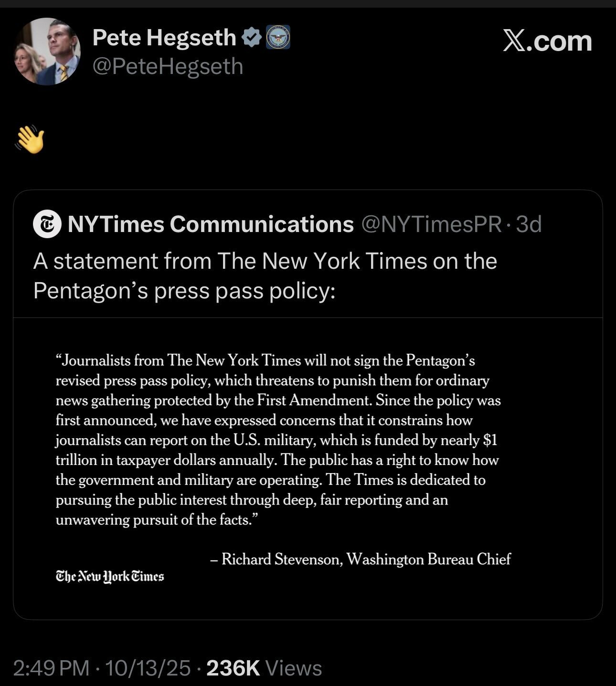Screen dimensions: 616x686
Task: Open the @PeteHegseth handle
Action: pyautogui.click(x=168, y=66)
